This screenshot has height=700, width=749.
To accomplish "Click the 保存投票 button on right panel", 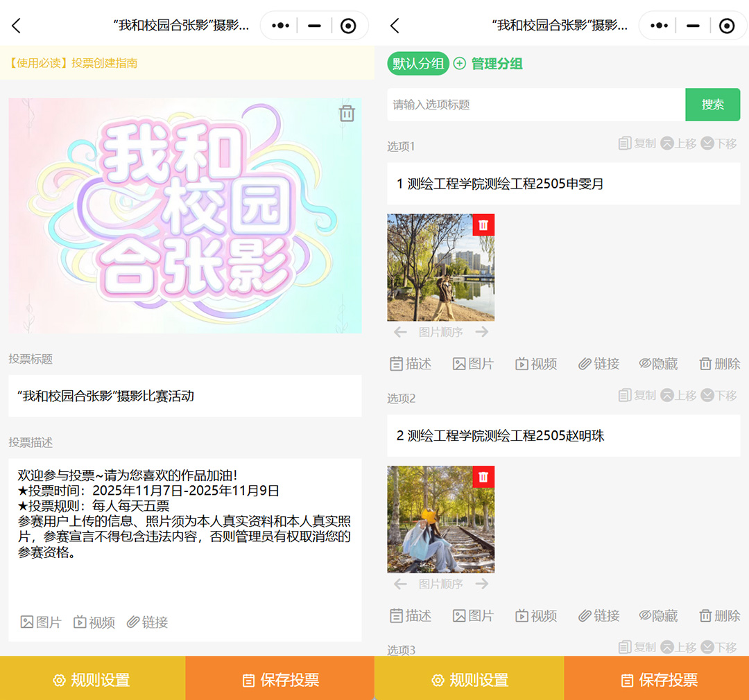I will point(657,679).
